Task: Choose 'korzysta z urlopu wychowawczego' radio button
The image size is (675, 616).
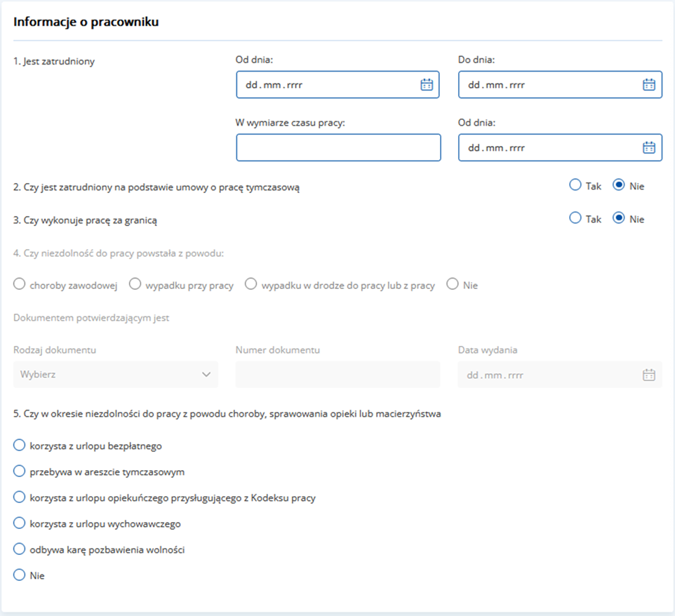Action: click(x=19, y=523)
